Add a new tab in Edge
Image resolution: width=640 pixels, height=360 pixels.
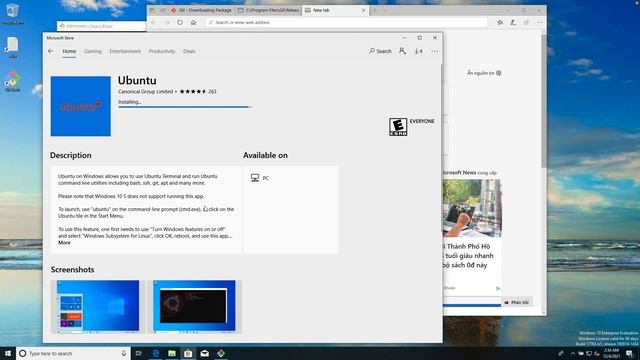pos(375,10)
